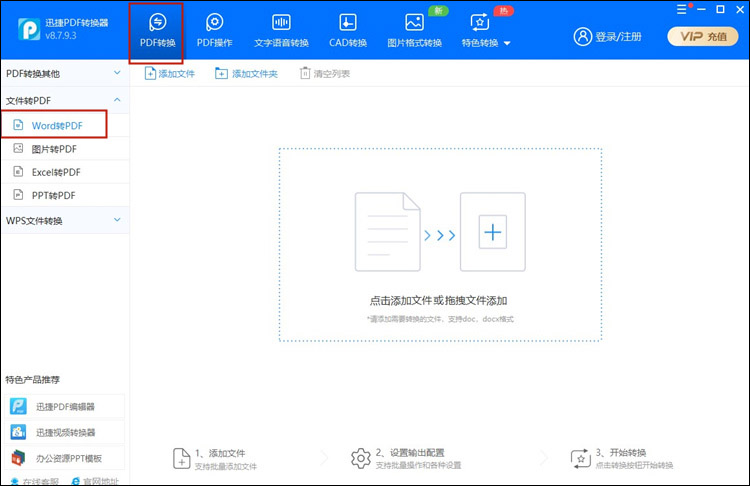Collapse the 文件转PDF section
Image resolution: width=750 pixels, height=486 pixels.
[x=65, y=100]
